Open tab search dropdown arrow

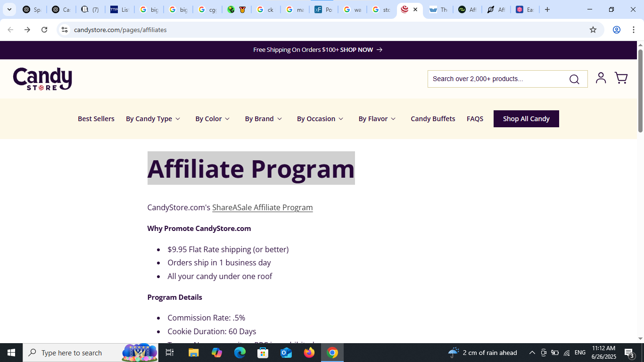click(x=9, y=9)
